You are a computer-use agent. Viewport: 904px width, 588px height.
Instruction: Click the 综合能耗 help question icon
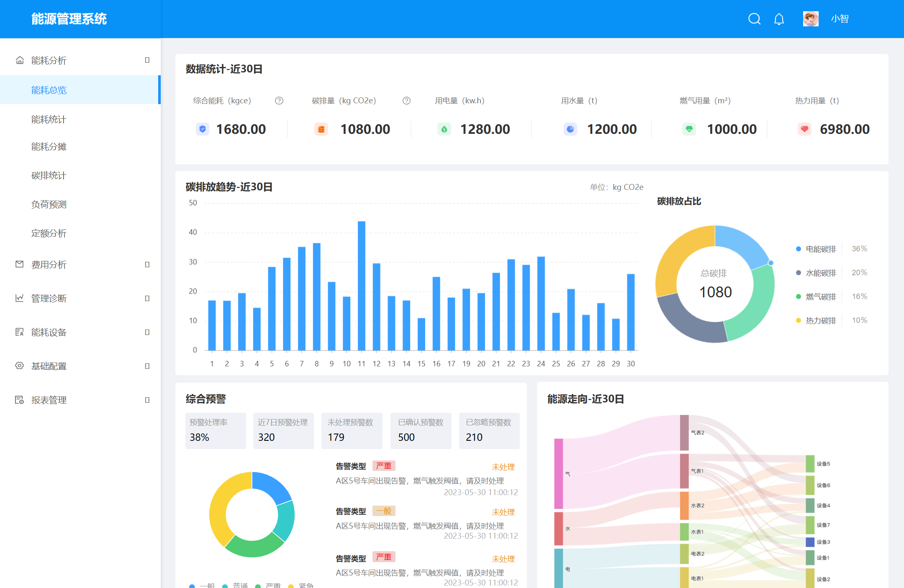279,101
